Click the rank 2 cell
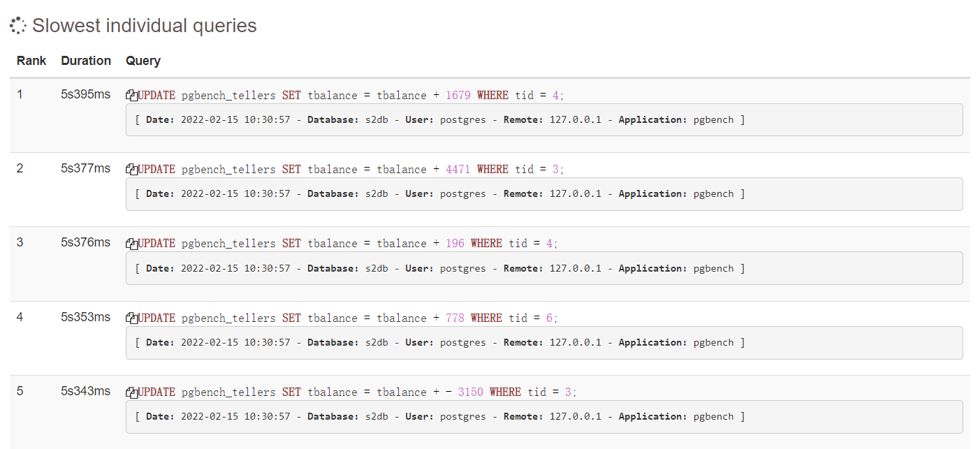Image resolution: width=980 pixels, height=449 pixels. (20, 168)
